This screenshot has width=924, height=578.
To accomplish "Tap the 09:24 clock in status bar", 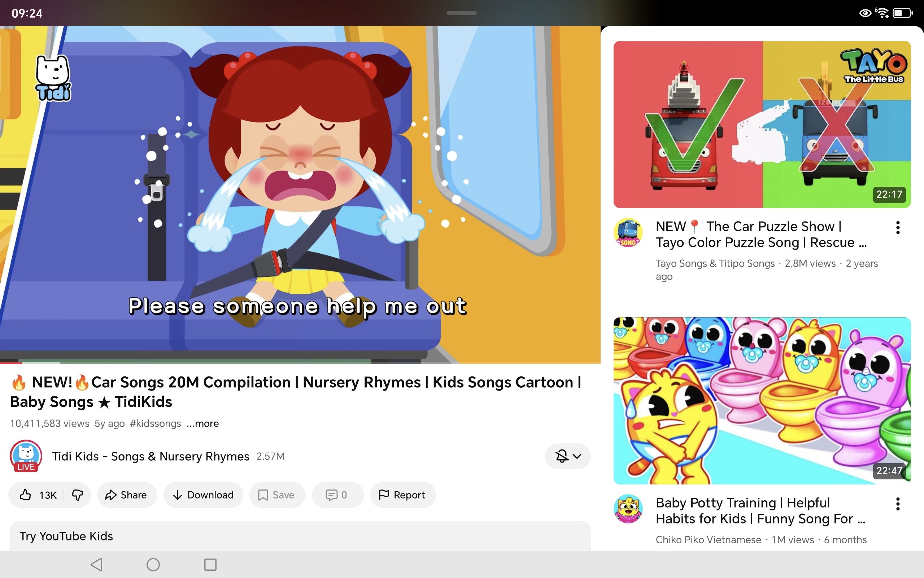I will pyautogui.click(x=27, y=13).
